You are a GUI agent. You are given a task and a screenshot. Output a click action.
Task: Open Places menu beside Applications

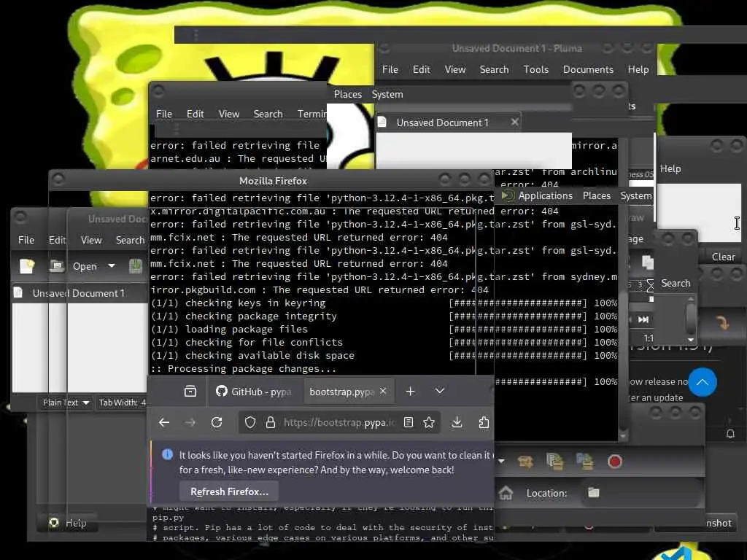pyautogui.click(x=597, y=195)
